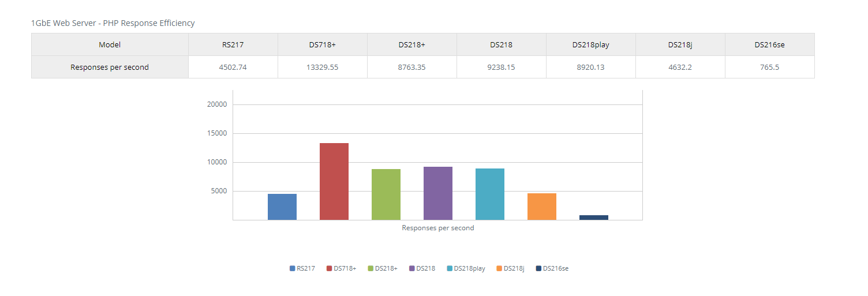This screenshot has height=296, width=868.
Task: Select the DS718+ legend label
Action: tap(345, 268)
